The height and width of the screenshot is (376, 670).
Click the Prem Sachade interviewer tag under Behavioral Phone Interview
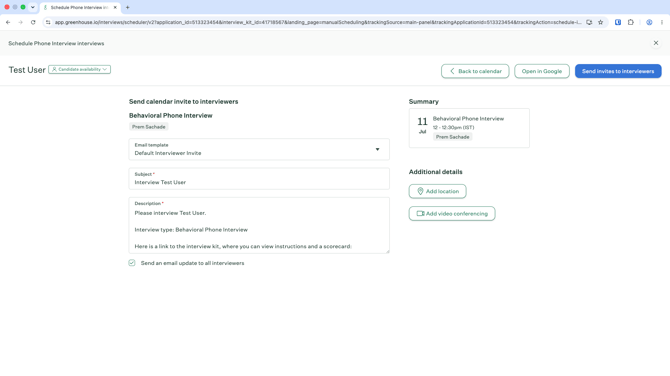149,127
